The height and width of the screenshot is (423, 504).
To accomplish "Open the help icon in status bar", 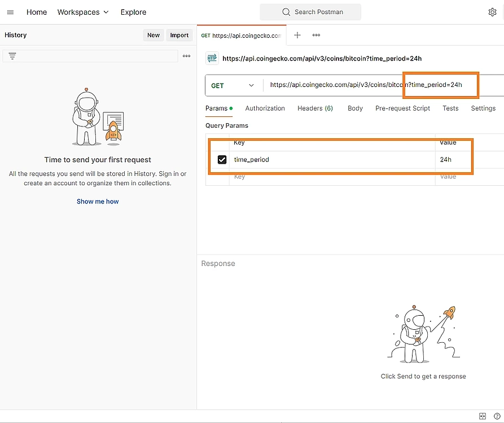I will click(497, 416).
